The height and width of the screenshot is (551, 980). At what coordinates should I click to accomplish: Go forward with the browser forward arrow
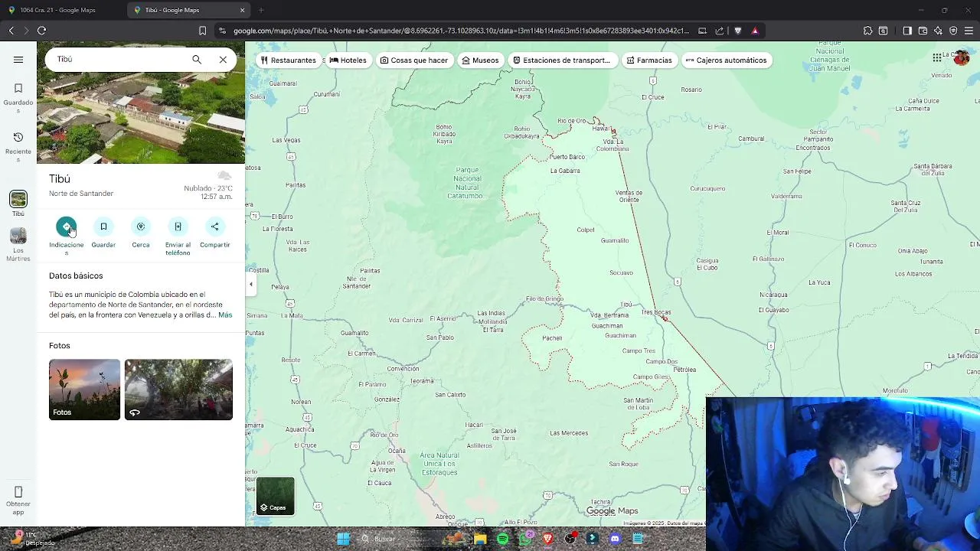(x=26, y=31)
